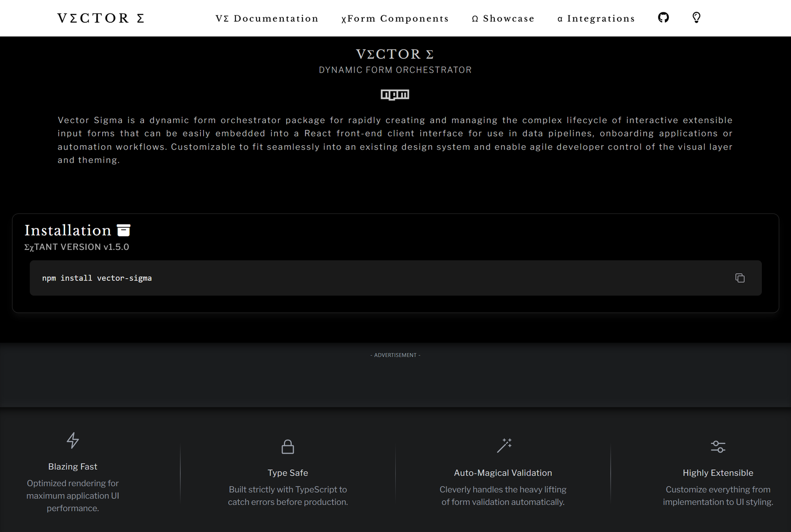Click the archive box icon beside Installation
Screen dimensions: 791x532
[124, 230]
